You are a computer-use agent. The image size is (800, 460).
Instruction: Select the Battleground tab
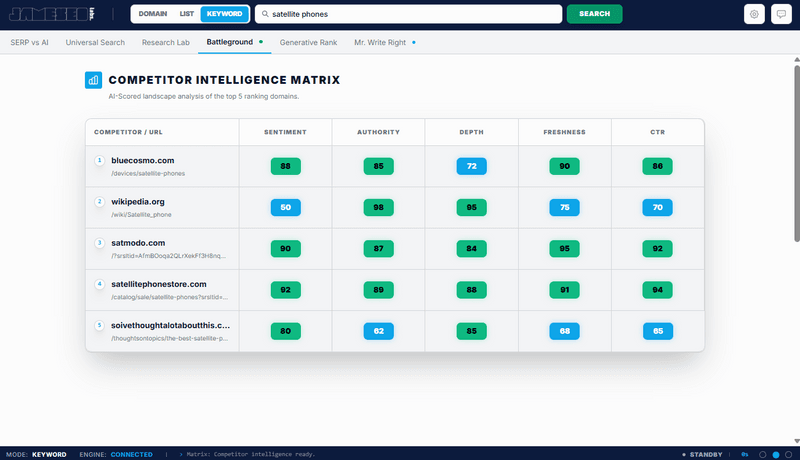tap(234, 42)
